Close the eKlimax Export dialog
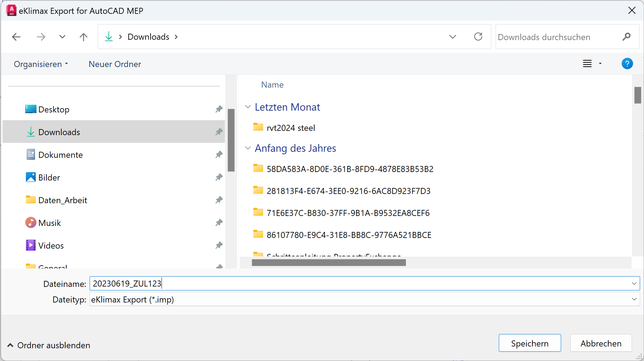Viewport: 644px width, 361px height. point(632,11)
